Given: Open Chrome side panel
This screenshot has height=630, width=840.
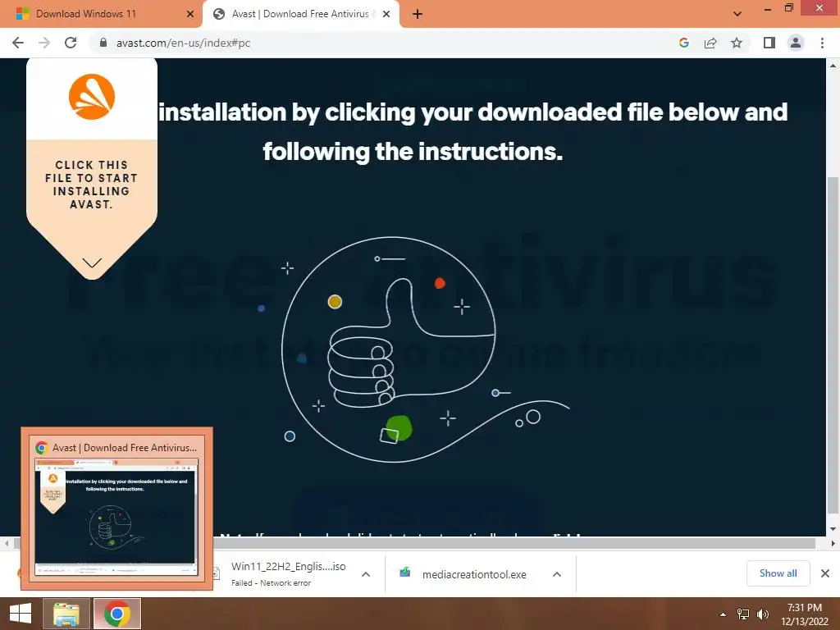Looking at the screenshot, I should point(769,43).
